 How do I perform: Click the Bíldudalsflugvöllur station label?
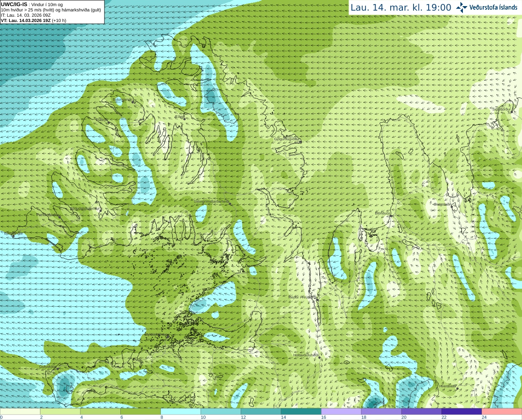pos(85,208)
